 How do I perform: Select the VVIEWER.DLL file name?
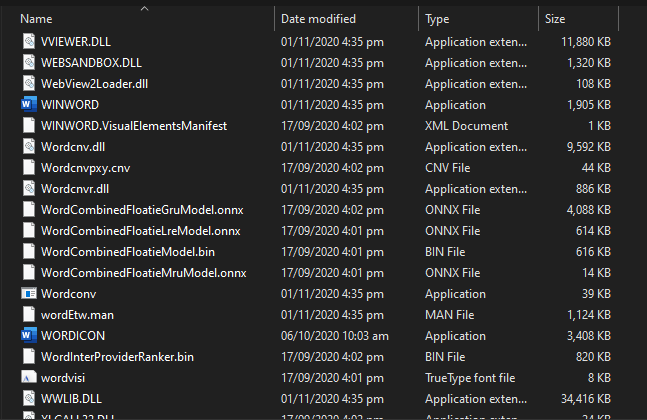point(76,42)
